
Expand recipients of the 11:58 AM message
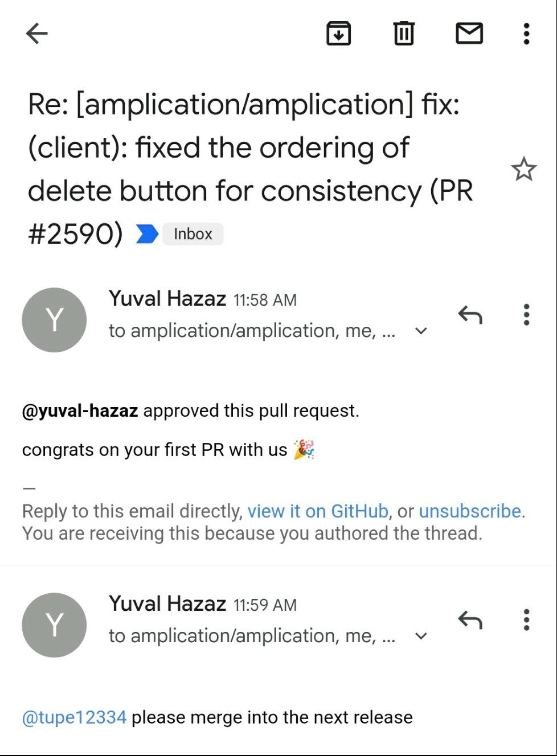[421, 331]
